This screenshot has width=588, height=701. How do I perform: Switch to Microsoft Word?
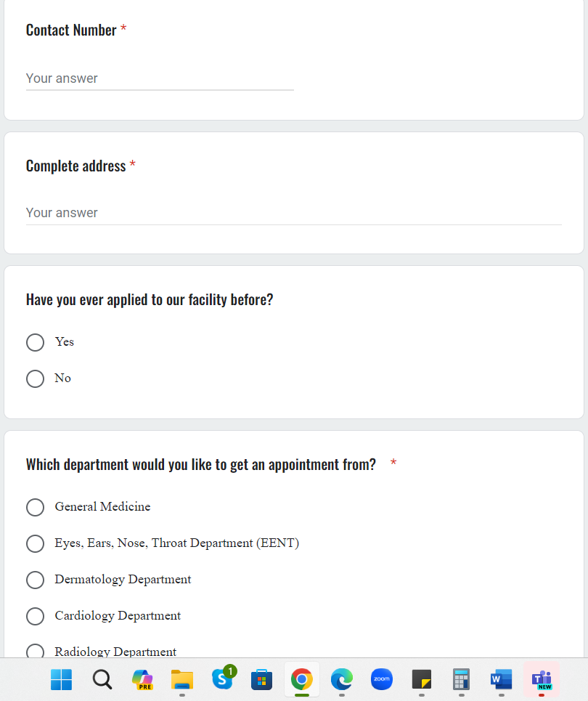pyautogui.click(x=502, y=680)
